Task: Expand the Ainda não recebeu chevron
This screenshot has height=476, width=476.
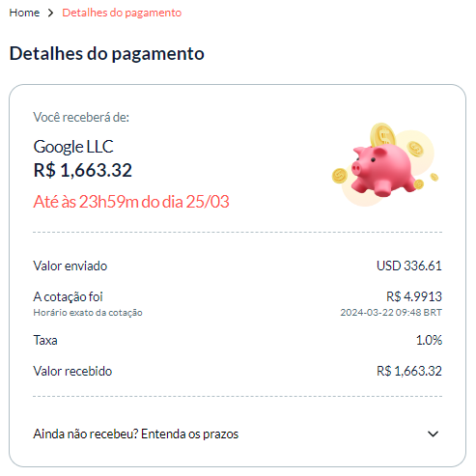Action: click(433, 434)
